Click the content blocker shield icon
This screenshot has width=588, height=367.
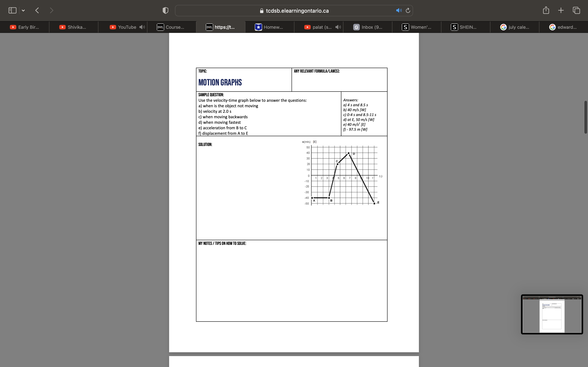[x=165, y=10]
